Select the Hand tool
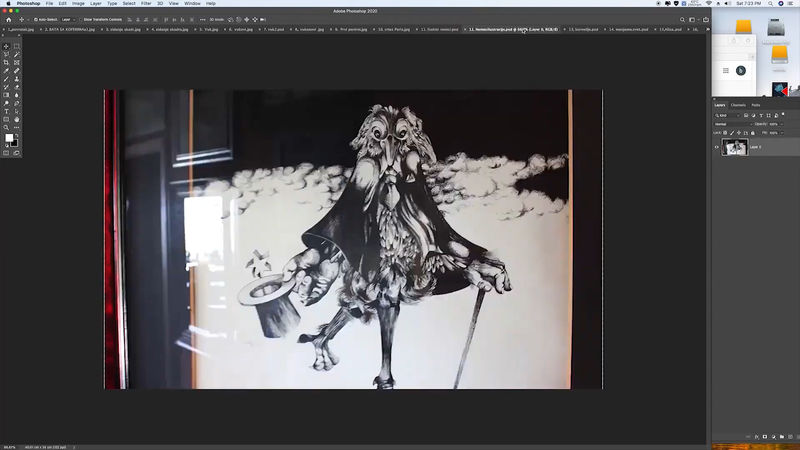800x450 pixels. 17,119
